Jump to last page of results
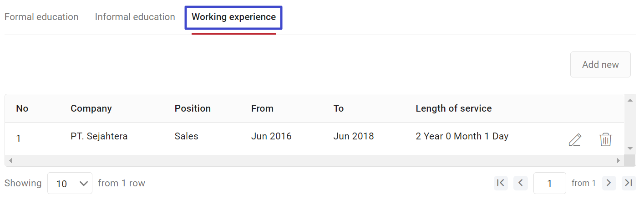Viewport: 644px width, 200px height. 629,183
